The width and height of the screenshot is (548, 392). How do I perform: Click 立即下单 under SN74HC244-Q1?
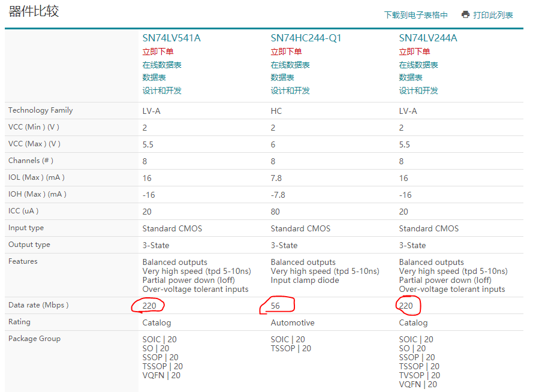pyautogui.click(x=286, y=52)
